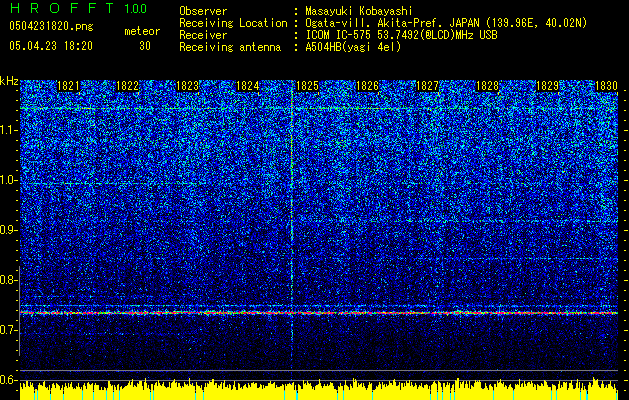Screen dimensions: 629x400
Task: Click the 1825 time marker
Action: tap(307, 86)
